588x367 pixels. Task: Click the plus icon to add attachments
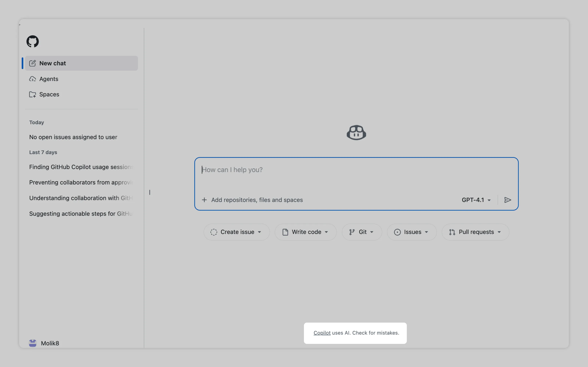click(204, 200)
